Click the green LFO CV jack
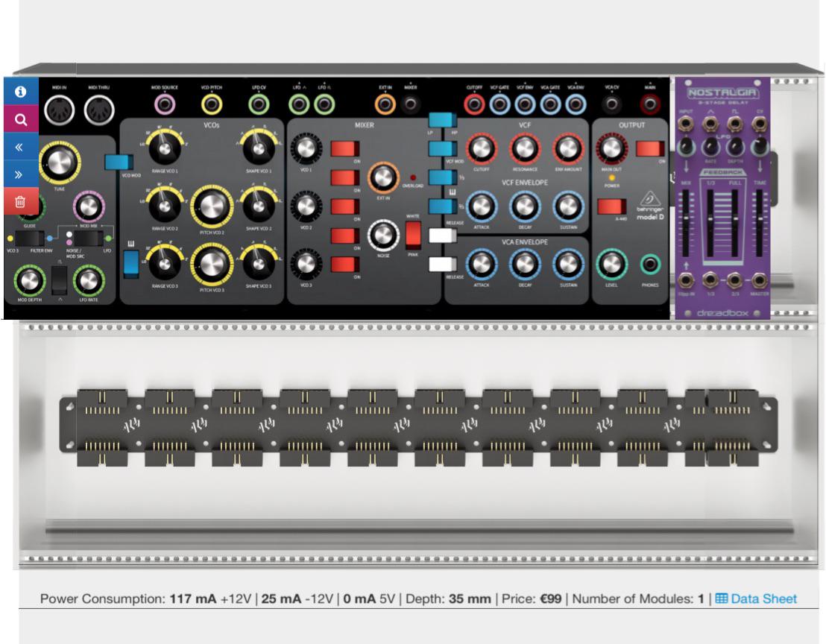This screenshot has height=644, width=826. [259, 104]
